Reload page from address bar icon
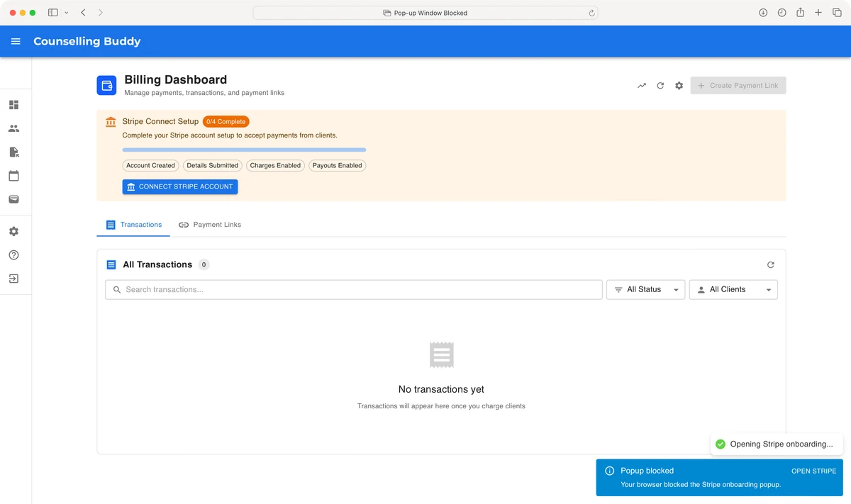851x504 pixels. coord(591,13)
